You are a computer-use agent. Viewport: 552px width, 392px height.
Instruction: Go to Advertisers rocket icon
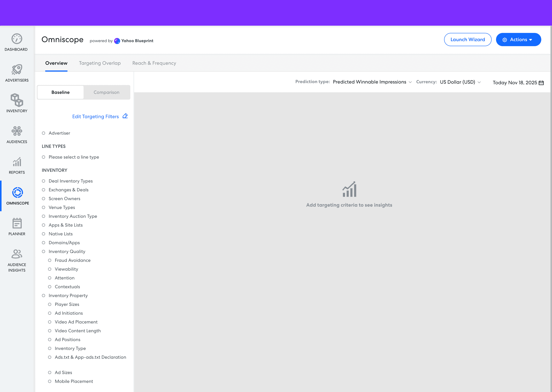(17, 69)
